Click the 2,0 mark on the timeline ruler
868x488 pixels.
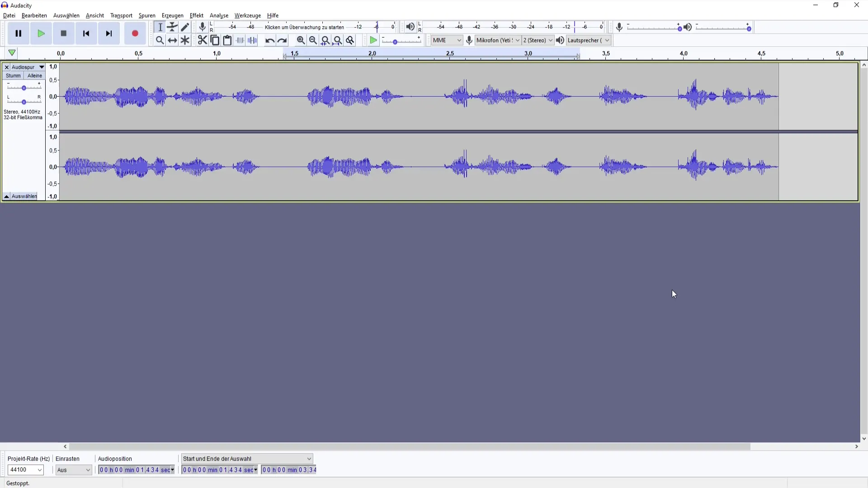(x=372, y=53)
